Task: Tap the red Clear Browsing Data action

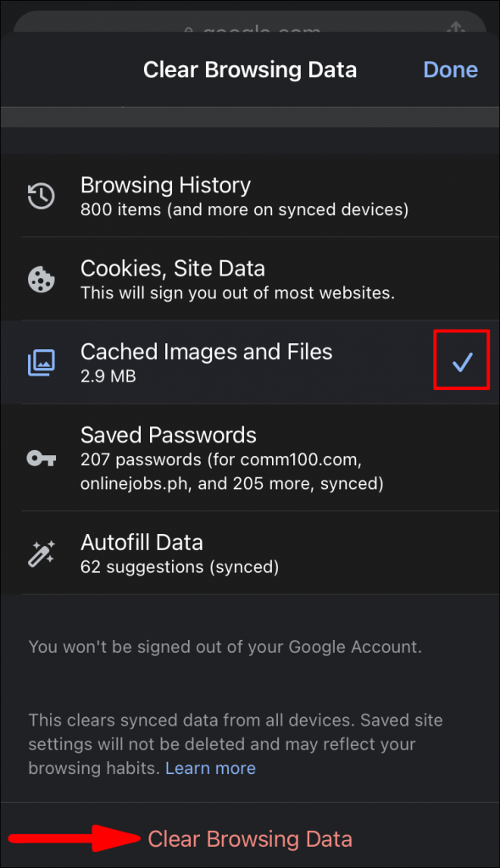Action: pyautogui.click(x=250, y=837)
